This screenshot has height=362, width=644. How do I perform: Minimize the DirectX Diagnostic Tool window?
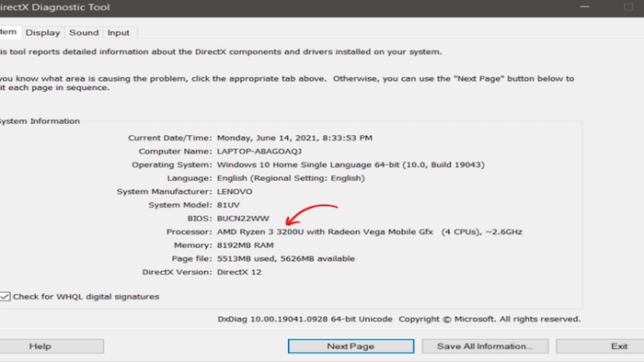point(585,7)
